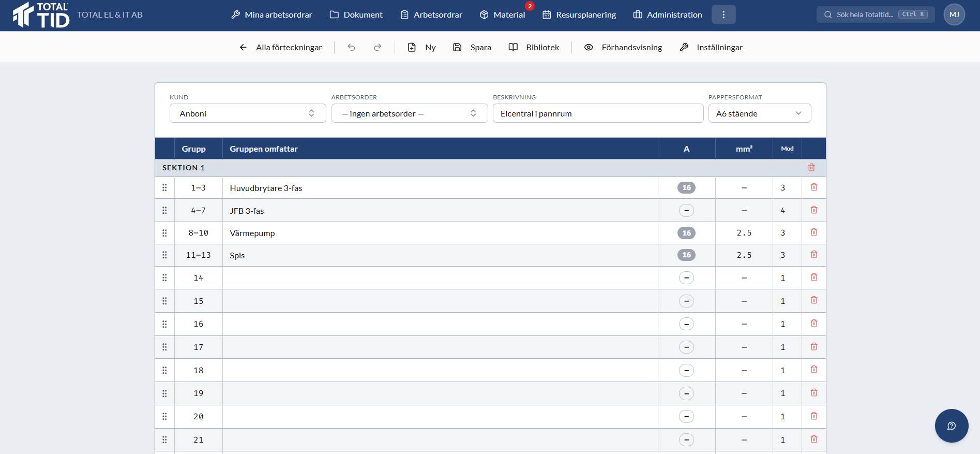Delete the JFB 3-fas row

pos(814,210)
